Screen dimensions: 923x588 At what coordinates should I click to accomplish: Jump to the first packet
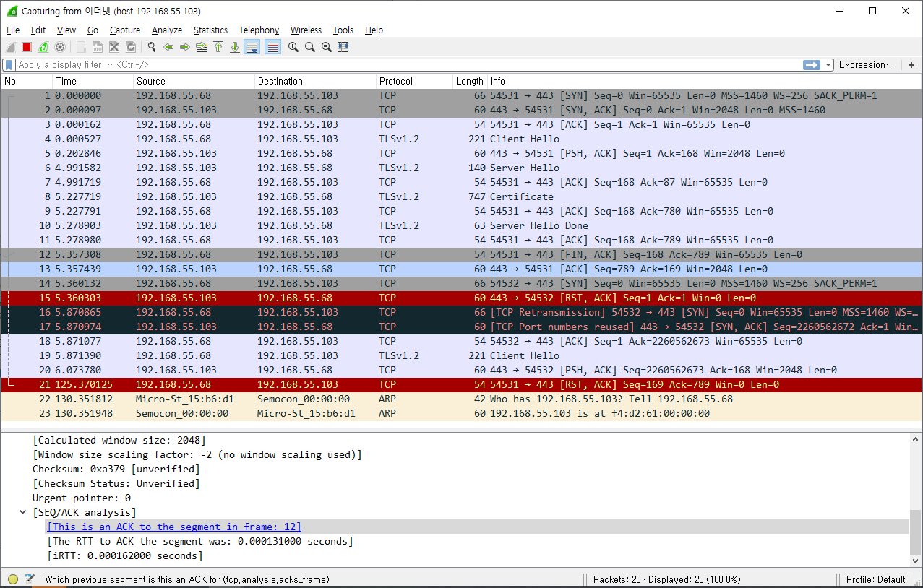(218, 47)
